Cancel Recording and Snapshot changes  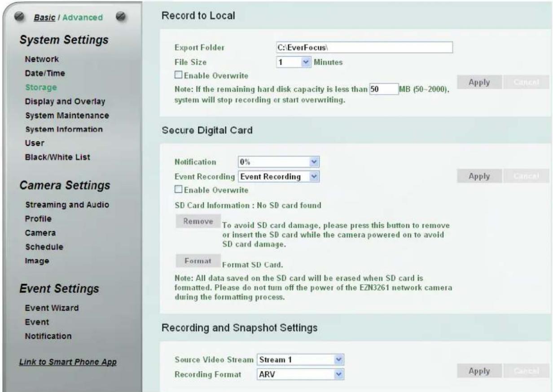click(x=526, y=371)
